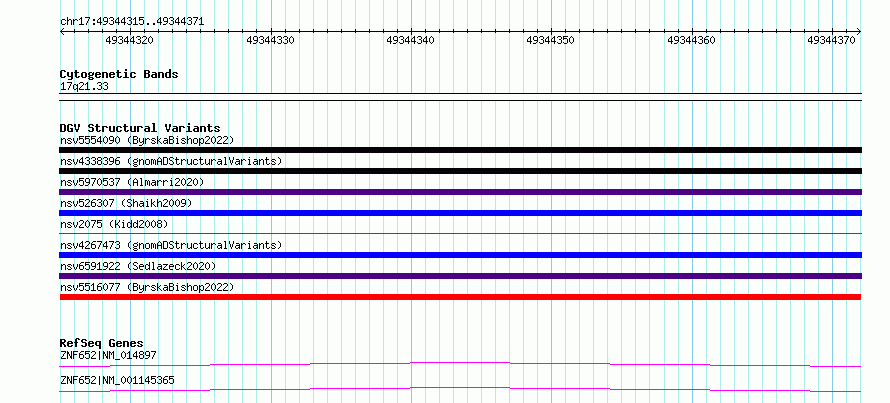Select the Cytogenetic Bands track title
Screen dimensions: 890x403
coord(119,74)
